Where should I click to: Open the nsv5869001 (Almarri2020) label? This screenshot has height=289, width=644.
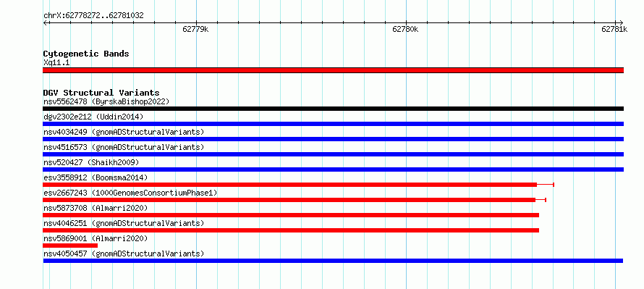pos(96,238)
